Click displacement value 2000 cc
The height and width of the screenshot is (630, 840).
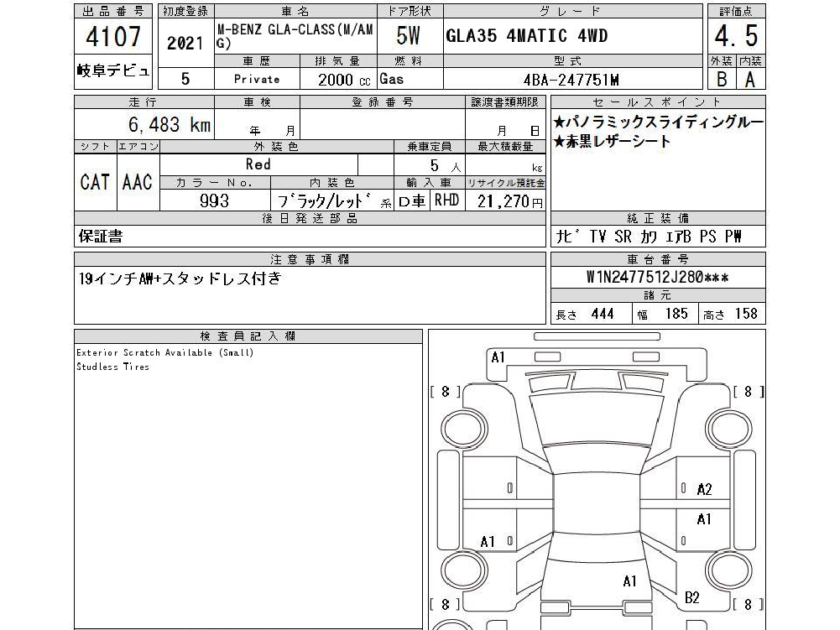pos(344,80)
